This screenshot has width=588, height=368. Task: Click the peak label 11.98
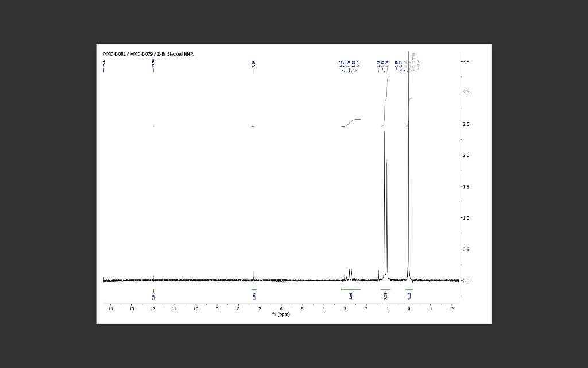coord(153,63)
